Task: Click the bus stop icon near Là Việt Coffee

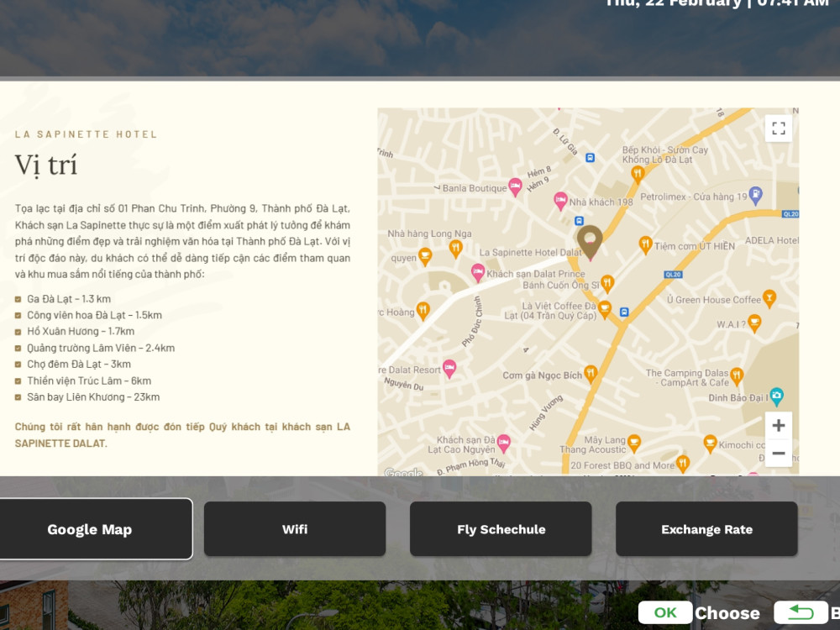Action: [624, 312]
